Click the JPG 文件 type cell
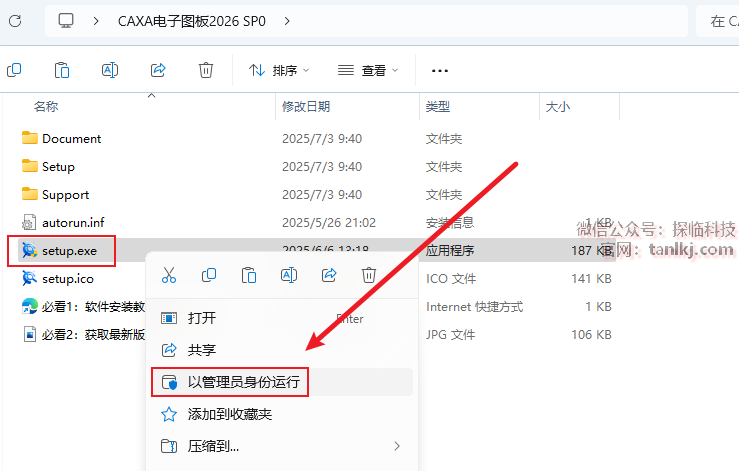This screenshot has height=471, width=739. (x=451, y=335)
